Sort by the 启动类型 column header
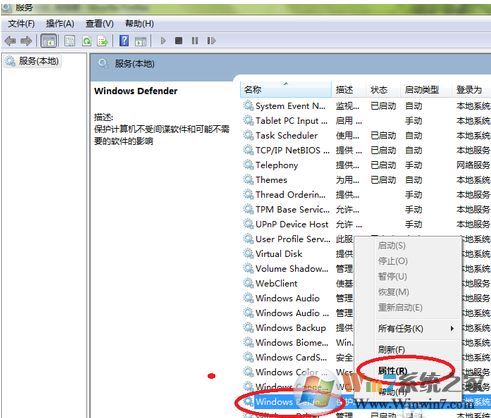Image resolution: width=491 pixels, height=418 pixels. 427,90
